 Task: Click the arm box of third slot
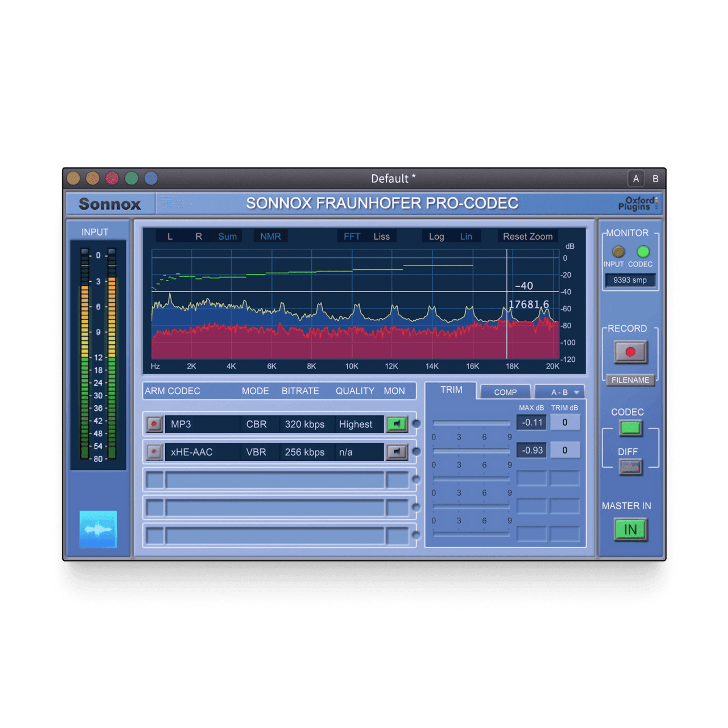point(155,480)
